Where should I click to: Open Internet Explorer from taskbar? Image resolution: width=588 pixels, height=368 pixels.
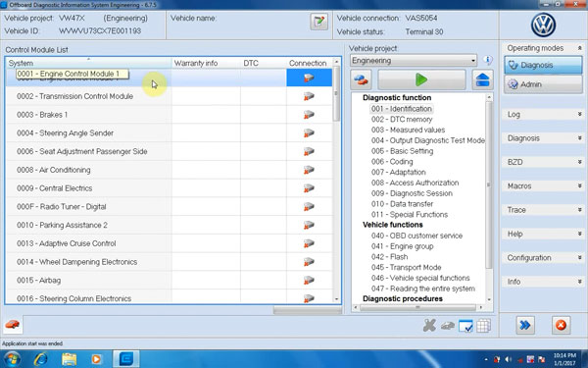tap(40, 359)
